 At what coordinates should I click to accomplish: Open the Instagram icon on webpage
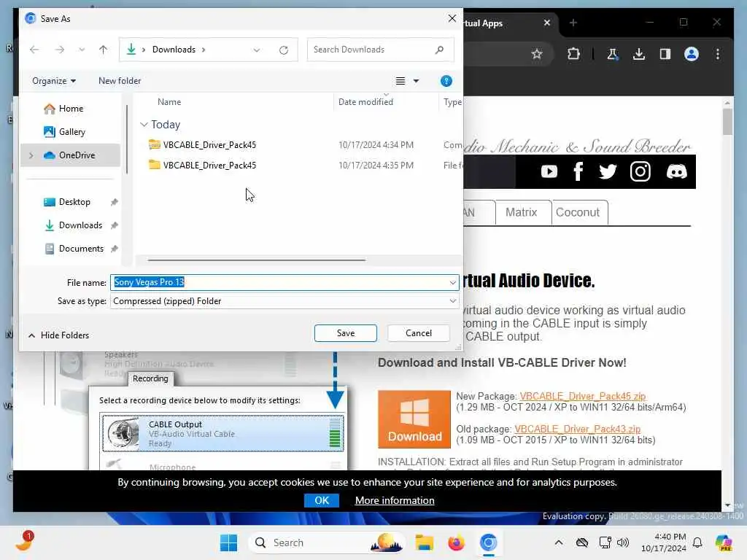[640, 171]
